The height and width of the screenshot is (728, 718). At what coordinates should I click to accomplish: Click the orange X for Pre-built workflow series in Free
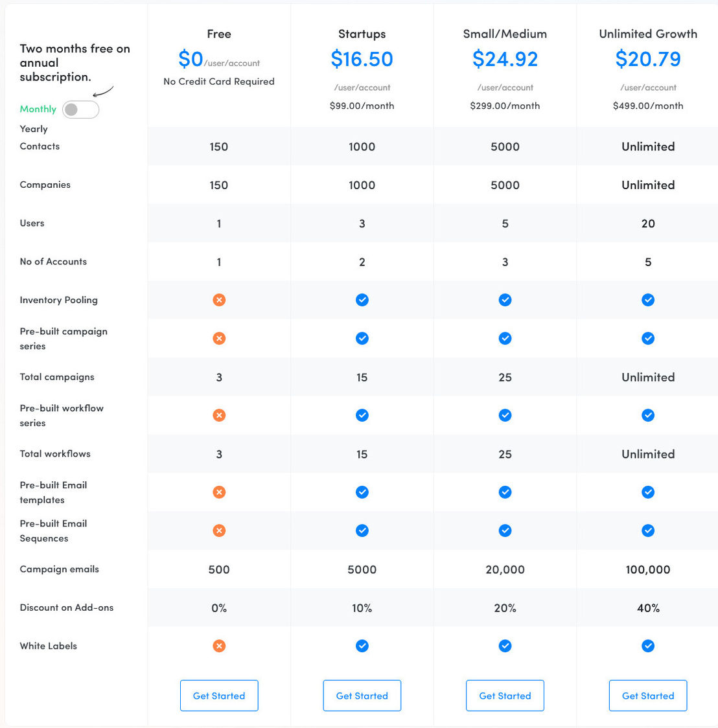(x=219, y=415)
